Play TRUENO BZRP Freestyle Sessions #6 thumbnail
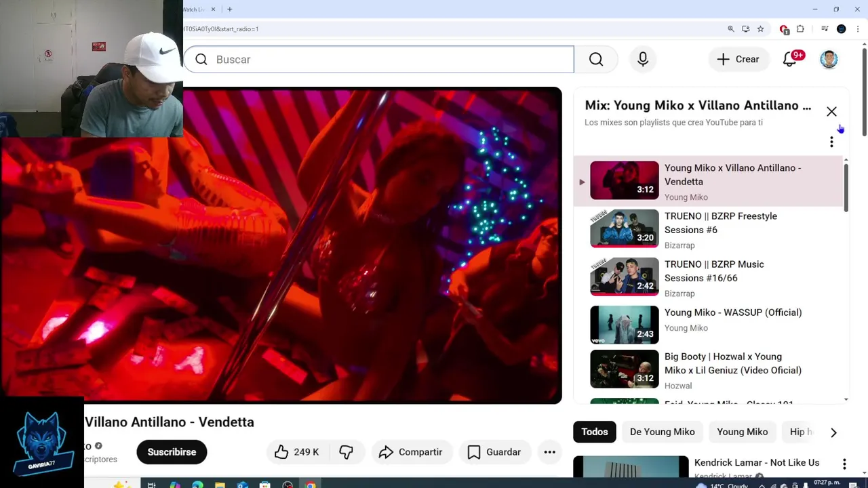Image resolution: width=868 pixels, height=488 pixels. 625,228
